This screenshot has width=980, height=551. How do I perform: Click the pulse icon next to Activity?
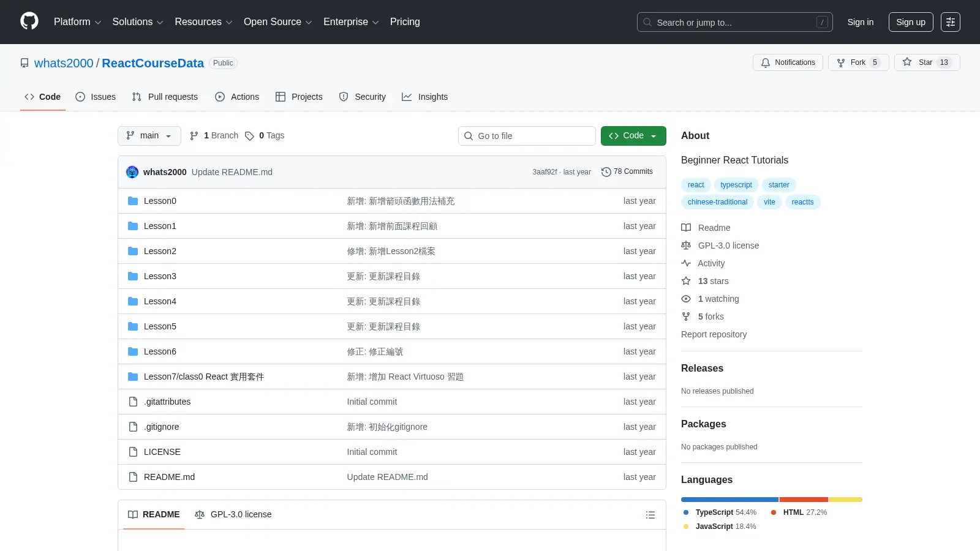coord(686,263)
